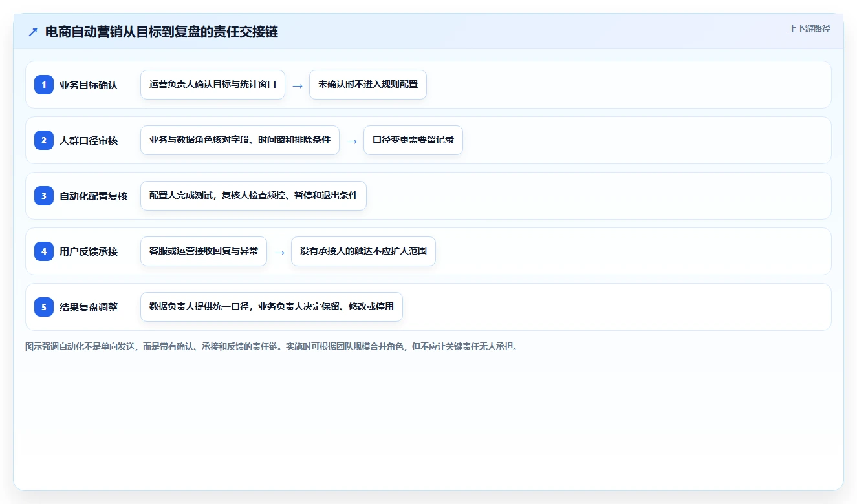Viewport: 857px width, 504px height.
Task: Click the 结果复盘调整 step label
Action: pos(89,307)
